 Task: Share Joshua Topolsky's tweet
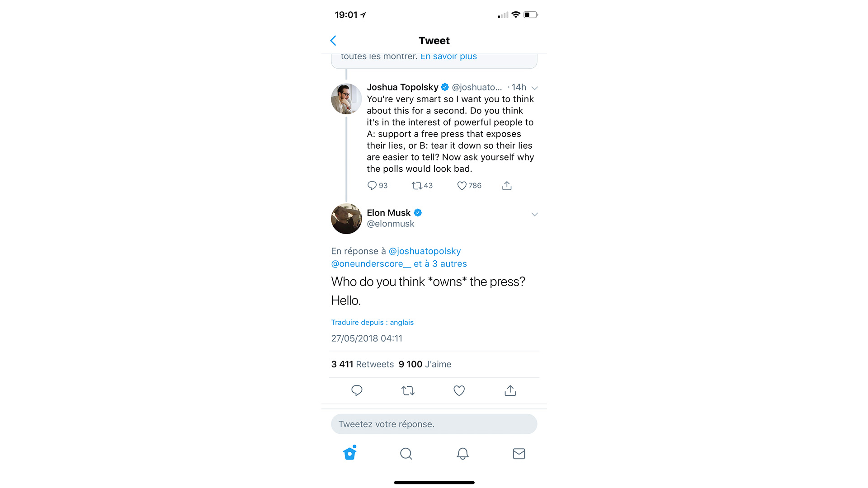tap(507, 186)
